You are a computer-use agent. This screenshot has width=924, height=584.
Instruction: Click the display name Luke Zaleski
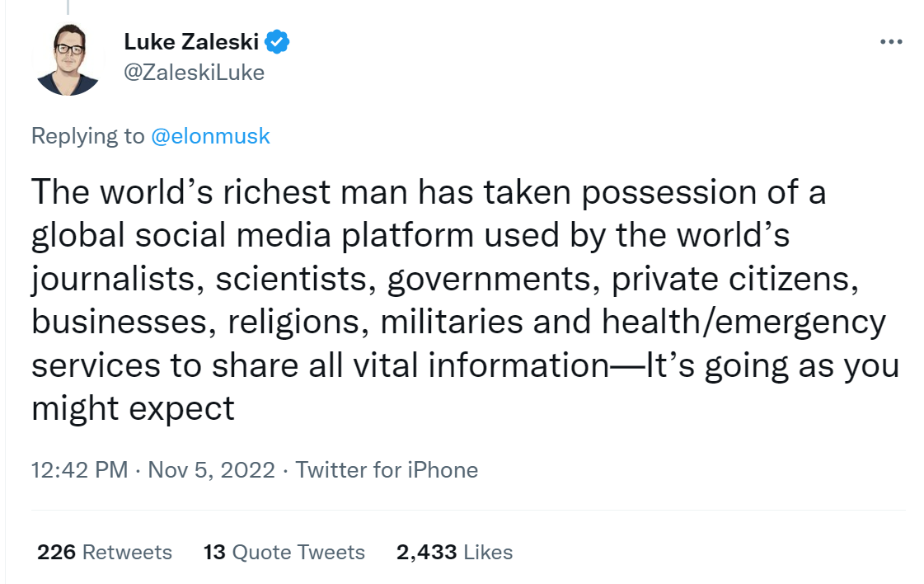193,41
